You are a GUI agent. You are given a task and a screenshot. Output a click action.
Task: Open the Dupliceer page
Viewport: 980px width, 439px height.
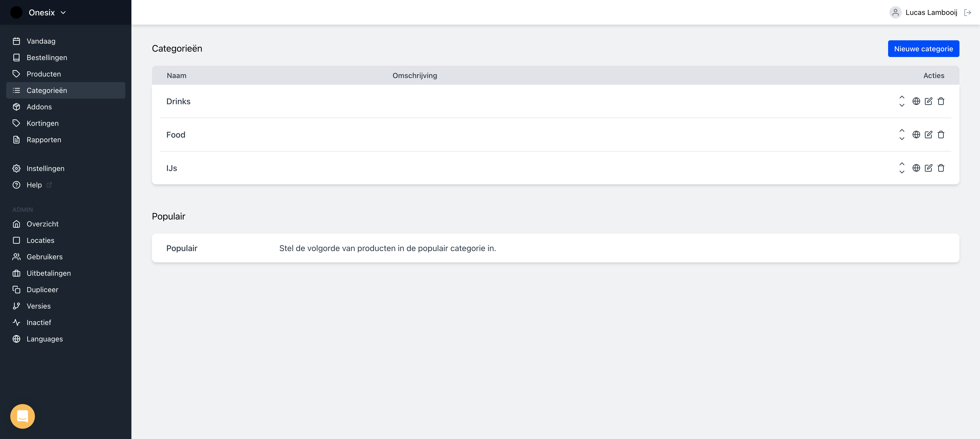click(65, 290)
